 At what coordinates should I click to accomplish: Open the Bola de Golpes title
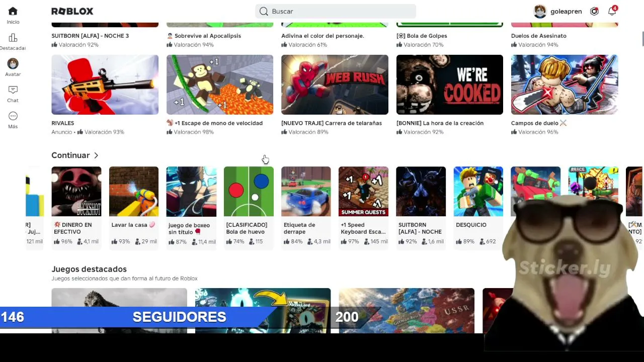(422, 36)
